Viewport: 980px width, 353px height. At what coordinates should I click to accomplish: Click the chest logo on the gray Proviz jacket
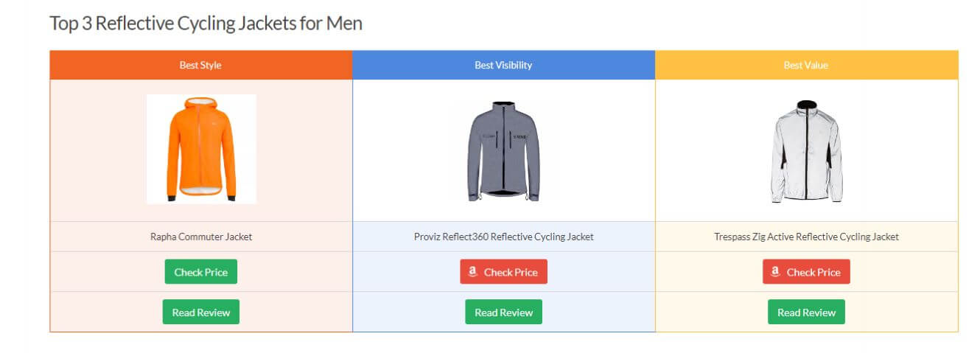pos(519,136)
